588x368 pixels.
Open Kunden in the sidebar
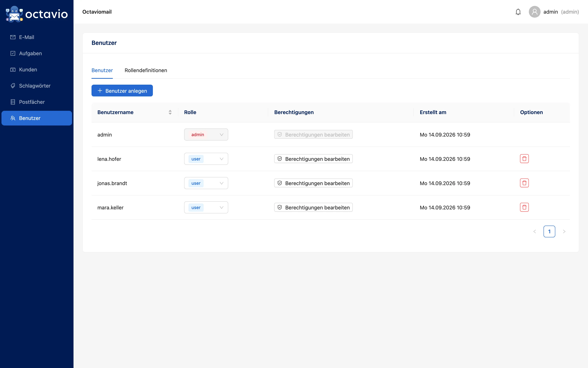click(x=37, y=70)
